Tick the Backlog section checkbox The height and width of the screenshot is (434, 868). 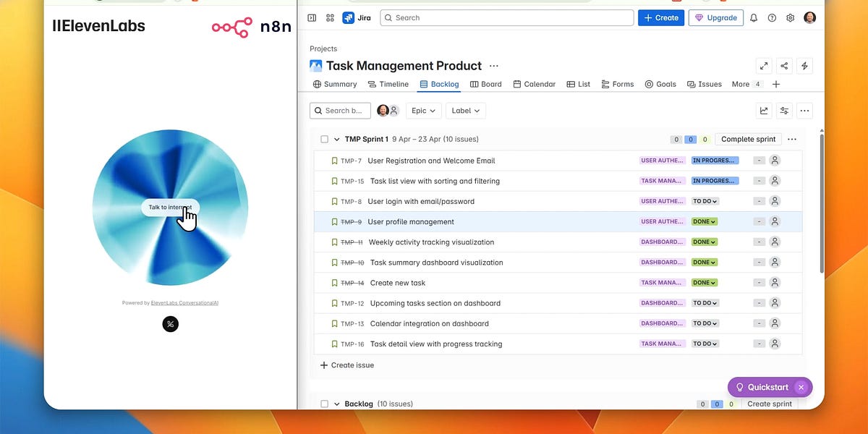[325, 404]
